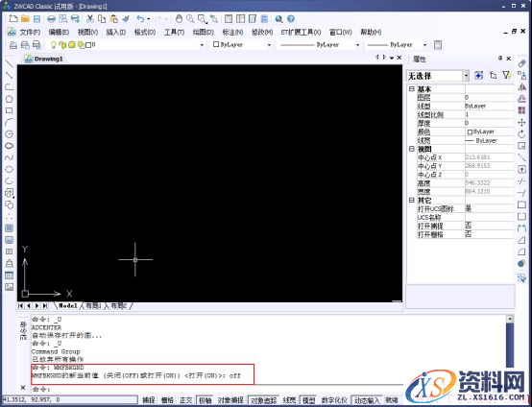Click the 线型比例 value field showing 1
Viewport: 532px width, 407px height.
pyautogui.click(x=490, y=114)
